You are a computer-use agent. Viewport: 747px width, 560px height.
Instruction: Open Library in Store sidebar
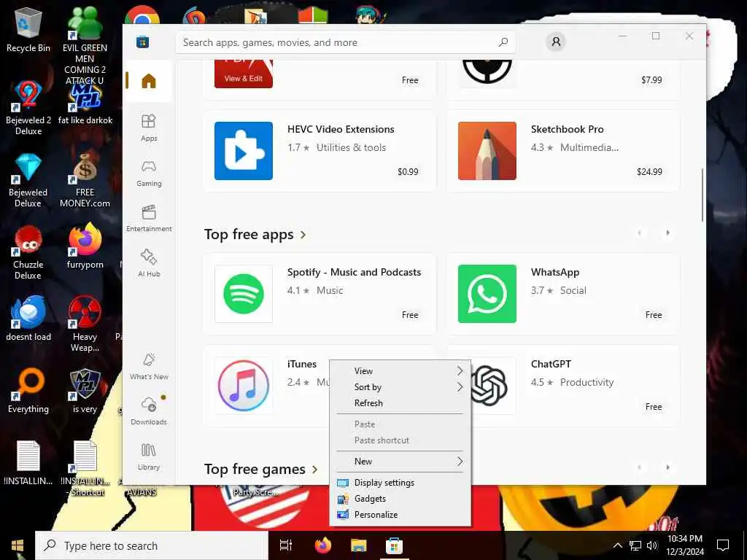tap(149, 456)
